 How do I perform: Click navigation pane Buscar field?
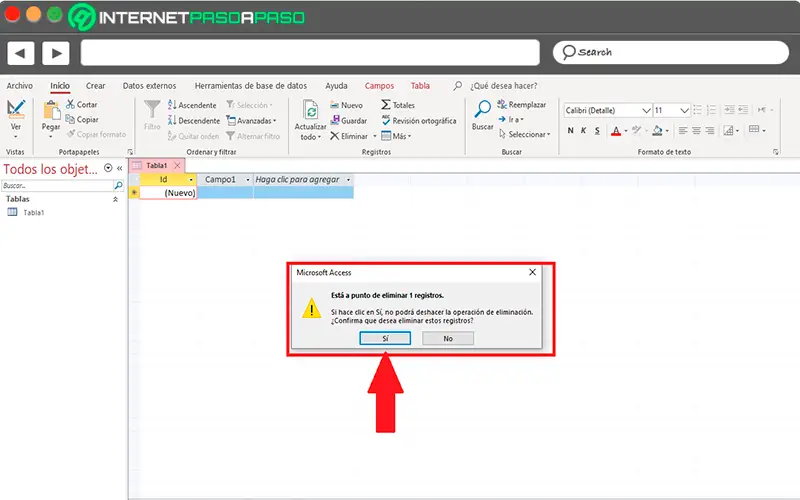point(57,185)
